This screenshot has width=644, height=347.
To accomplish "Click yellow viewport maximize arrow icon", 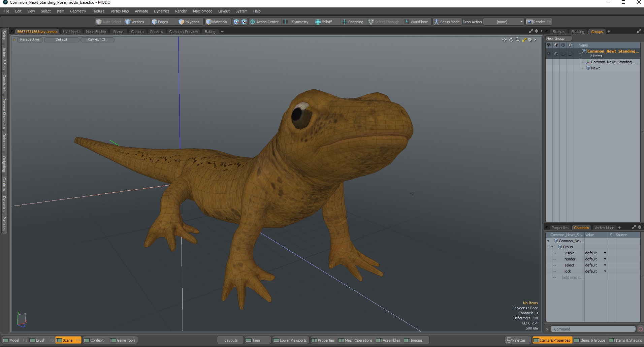I will click(x=524, y=40).
